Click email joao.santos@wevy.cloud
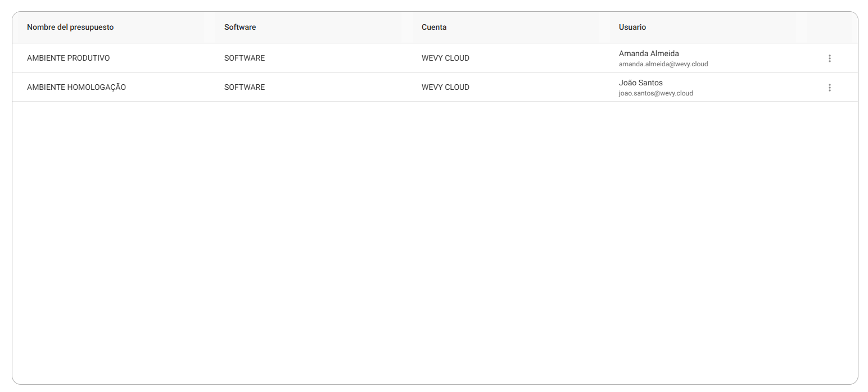 (x=656, y=93)
